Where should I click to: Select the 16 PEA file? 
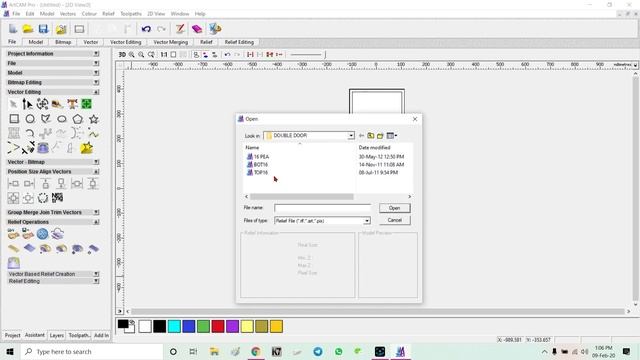[x=258, y=157]
